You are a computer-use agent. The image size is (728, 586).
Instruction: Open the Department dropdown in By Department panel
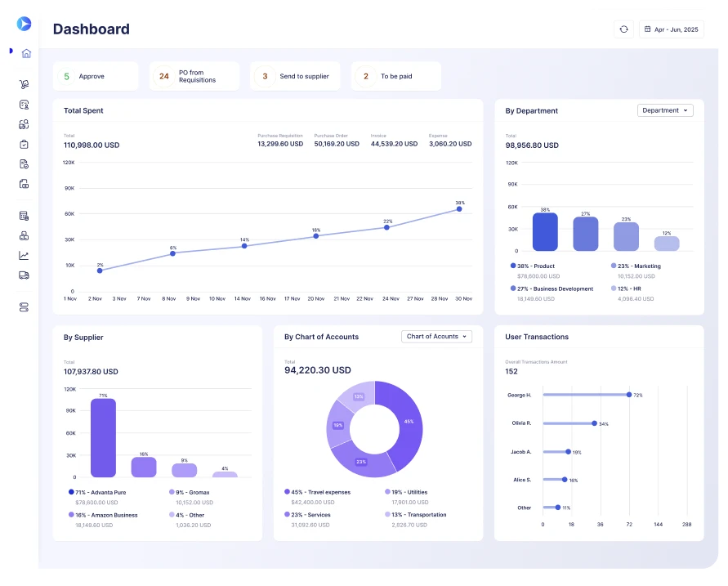pos(665,110)
